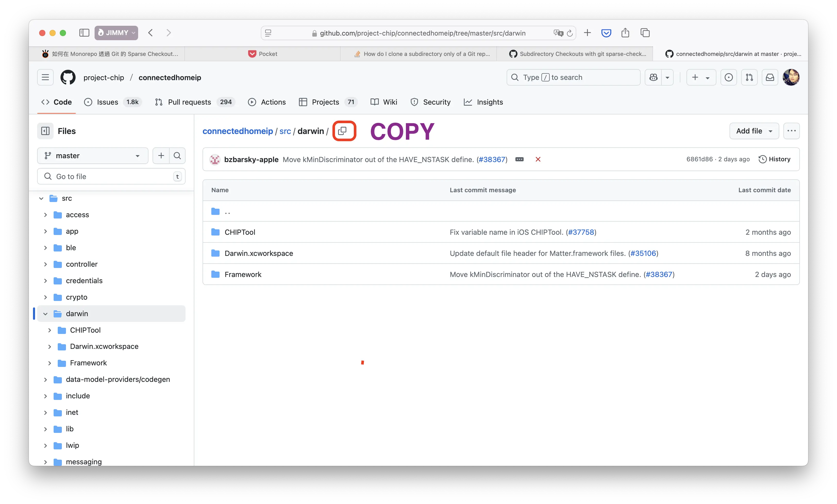Expand CHIPTool folder chevron in tree
Viewport: 837px width, 504px height.
click(49, 330)
